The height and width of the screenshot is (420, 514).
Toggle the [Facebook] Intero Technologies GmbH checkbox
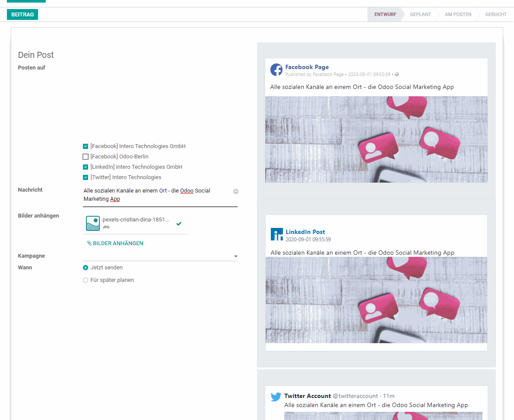coord(86,146)
